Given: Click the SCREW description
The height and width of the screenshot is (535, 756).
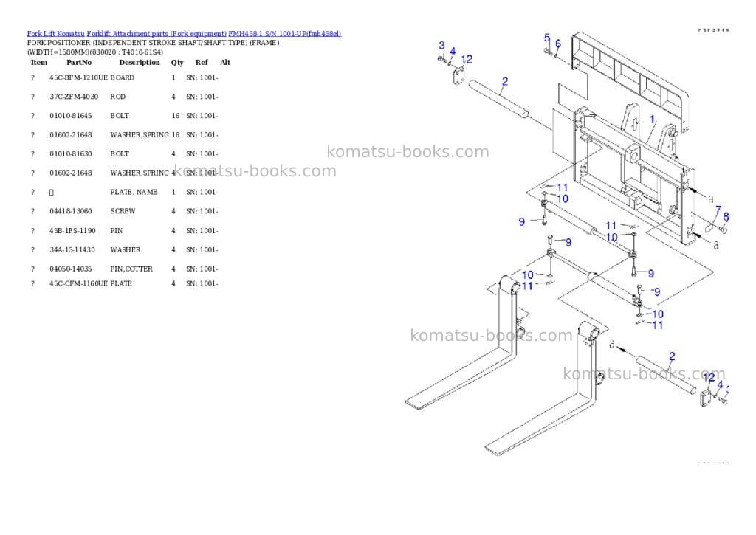Looking at the screenshot, I should click(123, 211).
